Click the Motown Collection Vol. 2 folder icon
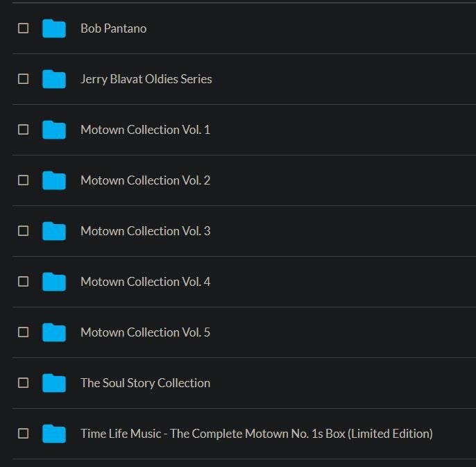 point(53,180)
